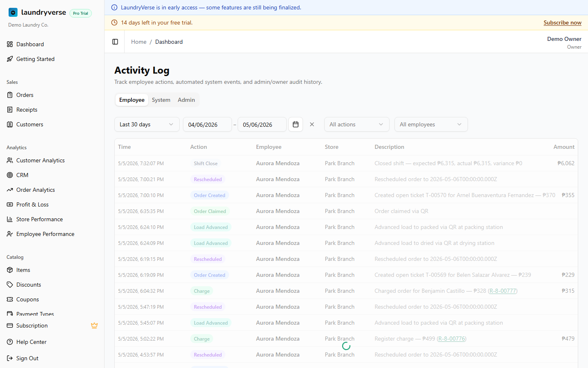The width and height of the screenshot is (588, 368).
Task: Click the Time column header
Action: coord(125,147)
